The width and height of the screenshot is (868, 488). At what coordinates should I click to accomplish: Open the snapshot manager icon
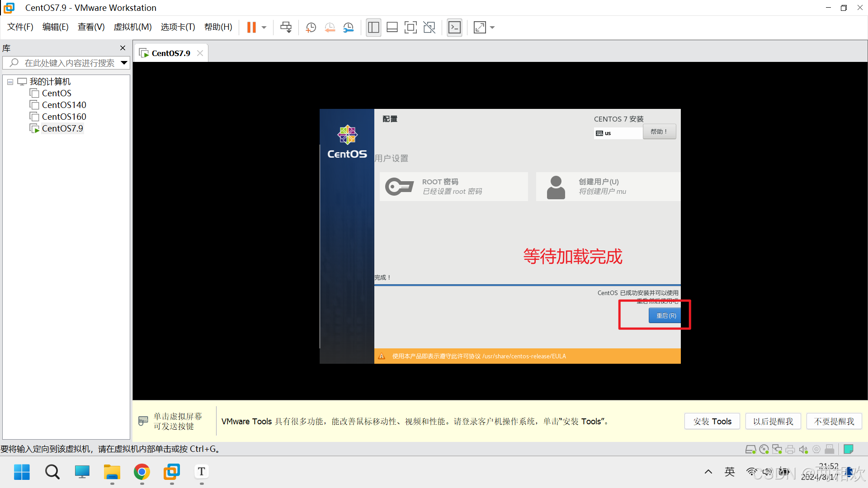click(348, 28)
